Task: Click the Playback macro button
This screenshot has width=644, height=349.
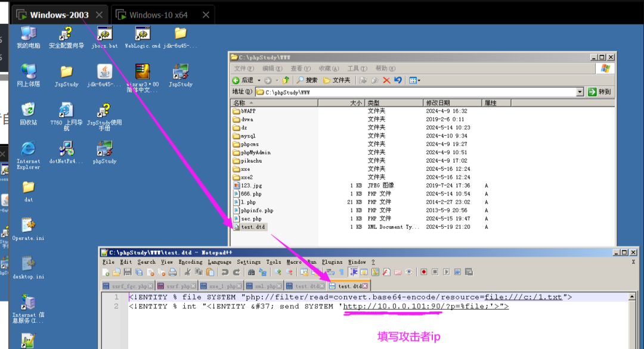Action: [446, 272]
